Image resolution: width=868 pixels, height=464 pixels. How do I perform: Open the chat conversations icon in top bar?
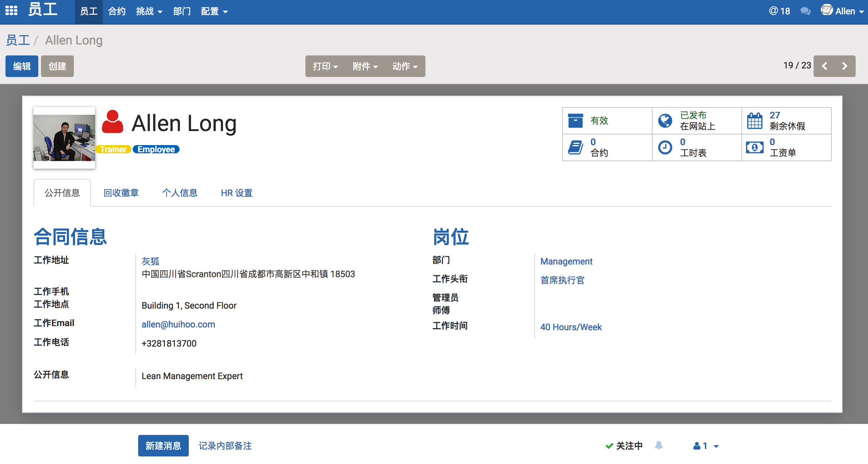[x=805, y=11]
